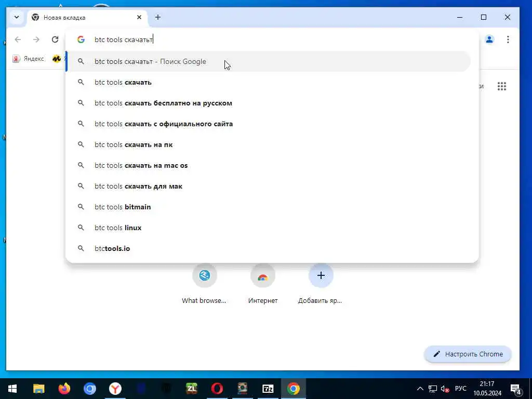Pick suggestion 'btc tools скачать на mac os'
Screen dimensions: 532x399
pyautogui.click(x=269, y=165)
